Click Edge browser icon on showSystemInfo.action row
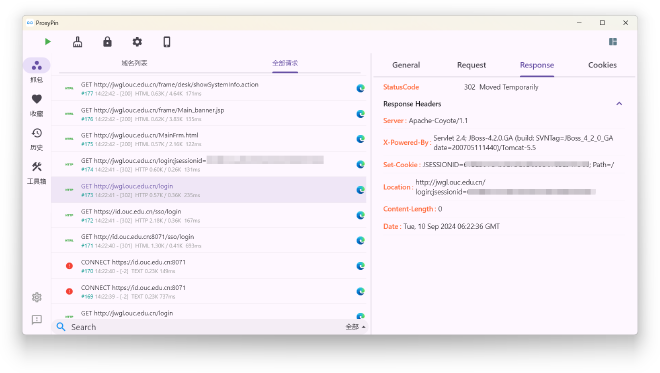Viewport: 660px width, 373px height. 360,88
